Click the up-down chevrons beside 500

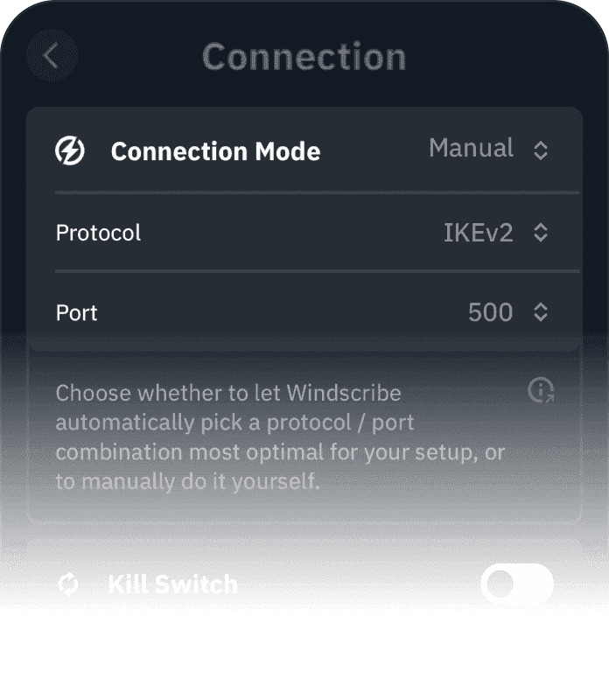[x=541, y=312]
